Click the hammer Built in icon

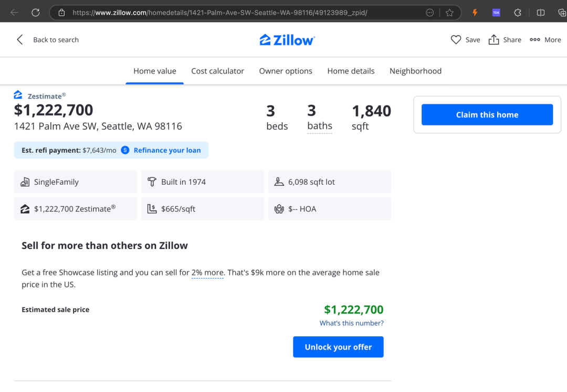[x=152, y=182]
